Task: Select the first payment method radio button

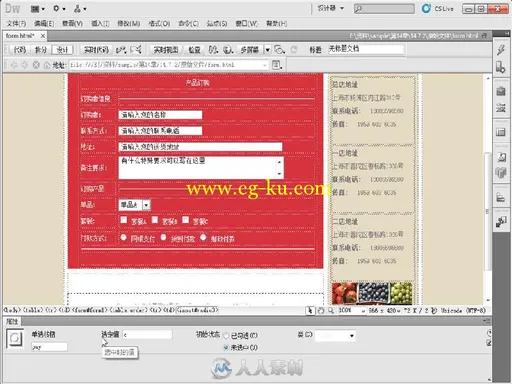Action: tap(123, 237)
